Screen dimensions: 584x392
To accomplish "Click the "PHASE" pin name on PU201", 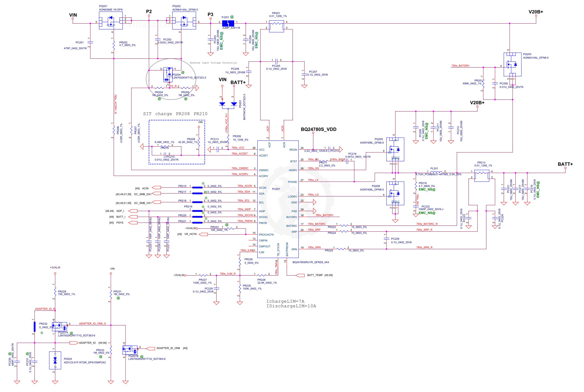I will [292, 182].
